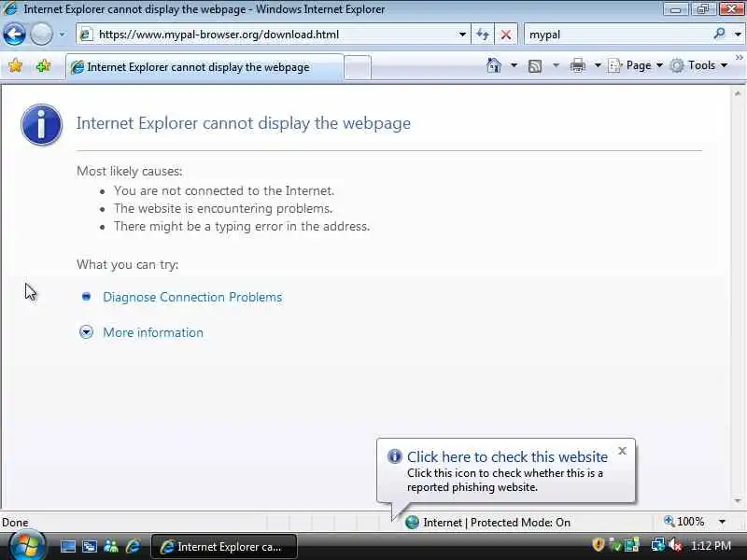Open the Recent Pages dropdown beside Forward
Viewport: 747px width, 560px height.
pos(62,35)
